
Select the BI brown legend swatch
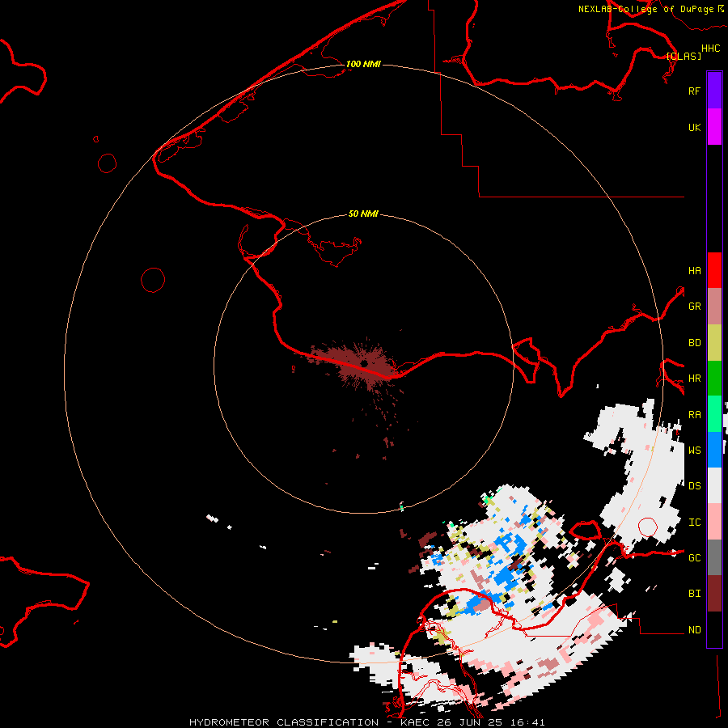[x=714, y=594]
